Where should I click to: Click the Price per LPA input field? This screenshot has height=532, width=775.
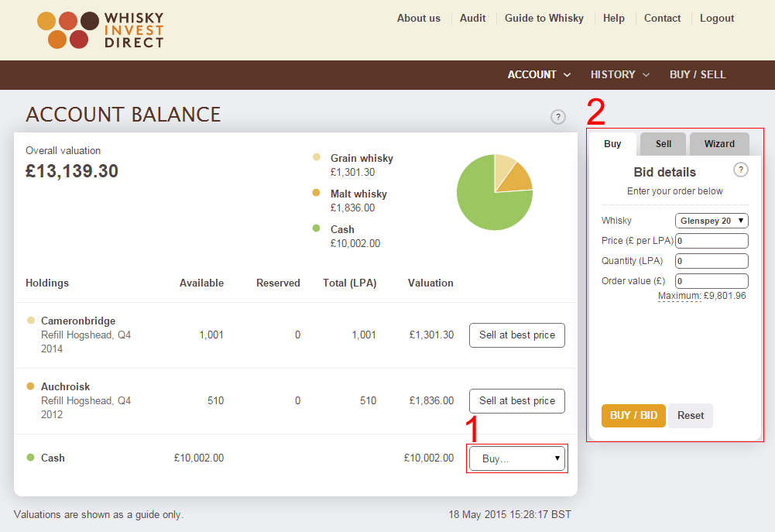coord(712,241)
